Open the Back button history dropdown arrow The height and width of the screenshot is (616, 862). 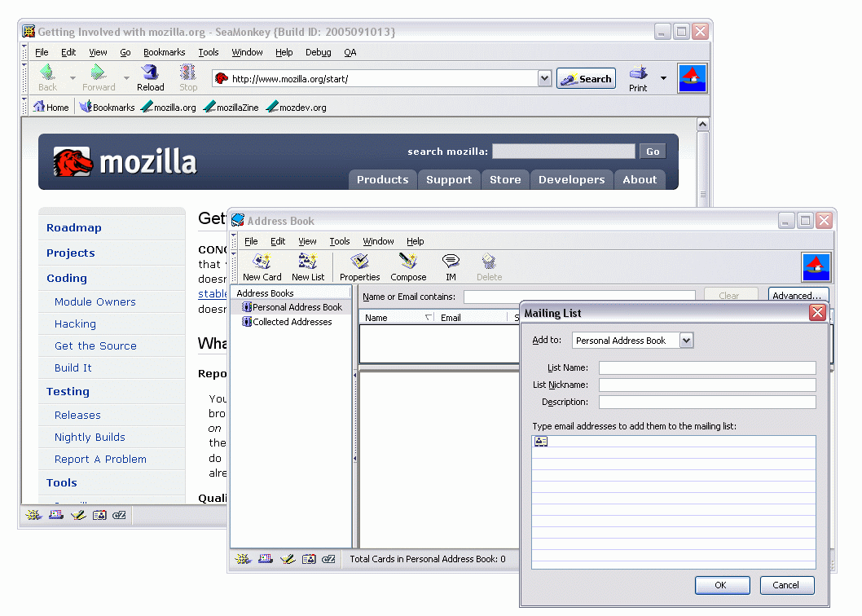click(73, 78)
